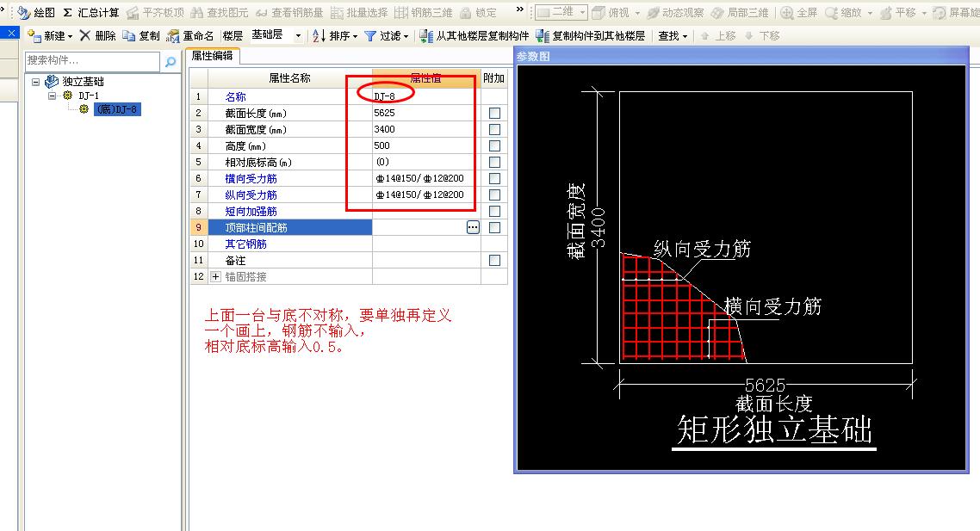Screen dimensions: 980x531
Task: Select the 属性编辑 tab
Action: (x=213, y=56)
